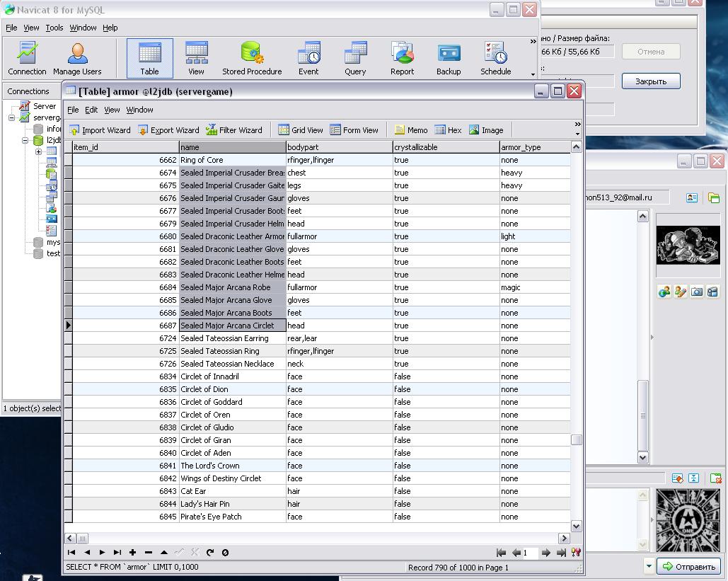This screenshot has width=728, height=581.
Task: Go to next record
Action: click(x=102, y=552)
